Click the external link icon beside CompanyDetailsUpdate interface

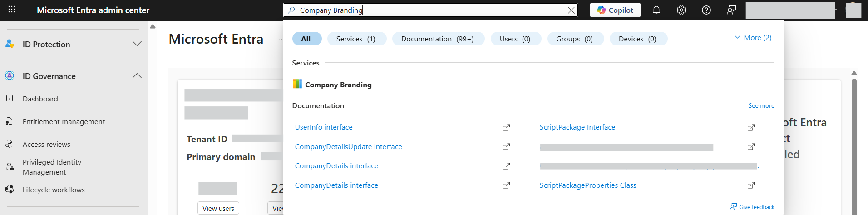pyautogui.click(x=506, y=147)
